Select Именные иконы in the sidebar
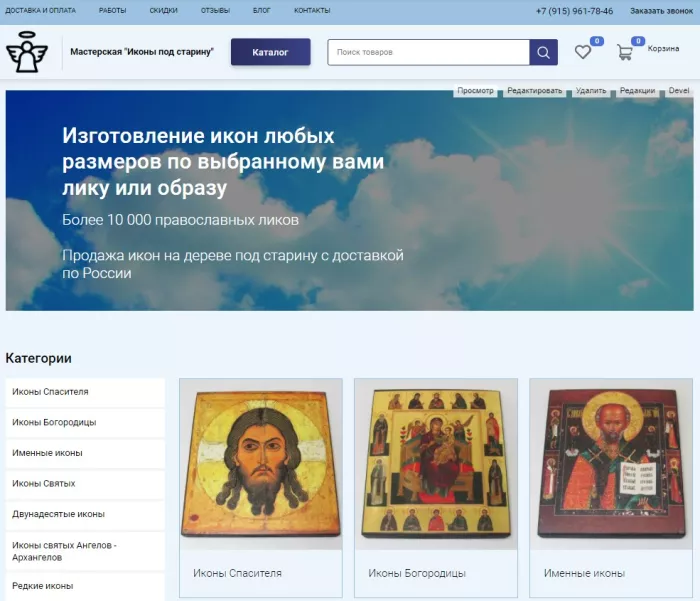The width and height of the screenshot is (700, 601). click(x=85, y=453)
